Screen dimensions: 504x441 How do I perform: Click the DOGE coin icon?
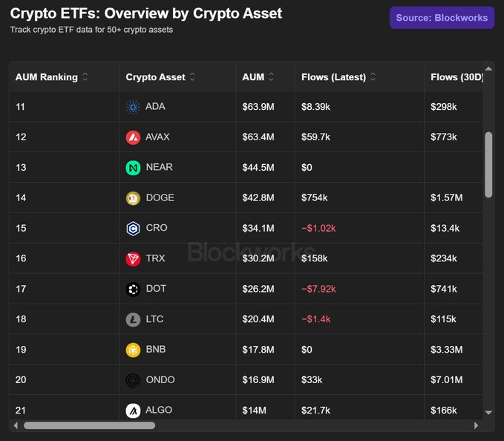point(133,198)
